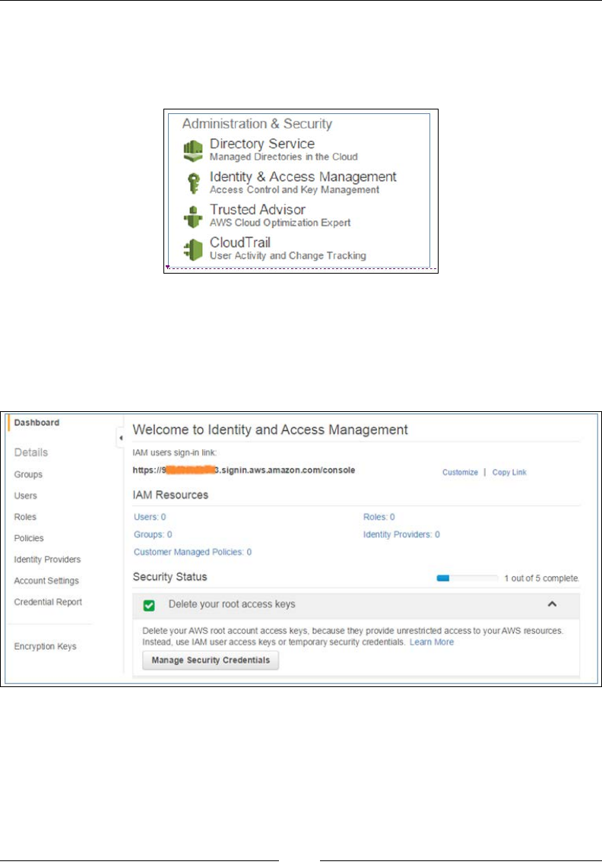Viewport: 602px width, 868px height.
Task: Collapse the Delete your root access keys section
Action: pos(552,604)
